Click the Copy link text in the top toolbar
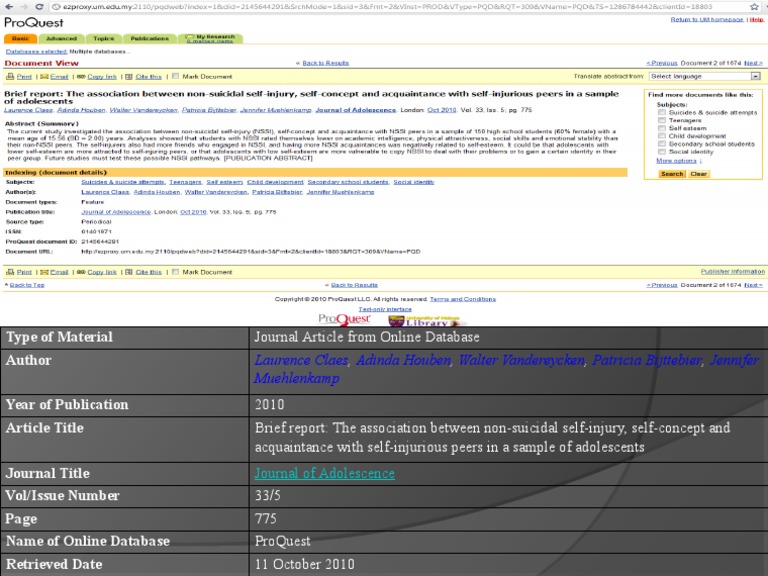768x576 pixels. point(102,77)
